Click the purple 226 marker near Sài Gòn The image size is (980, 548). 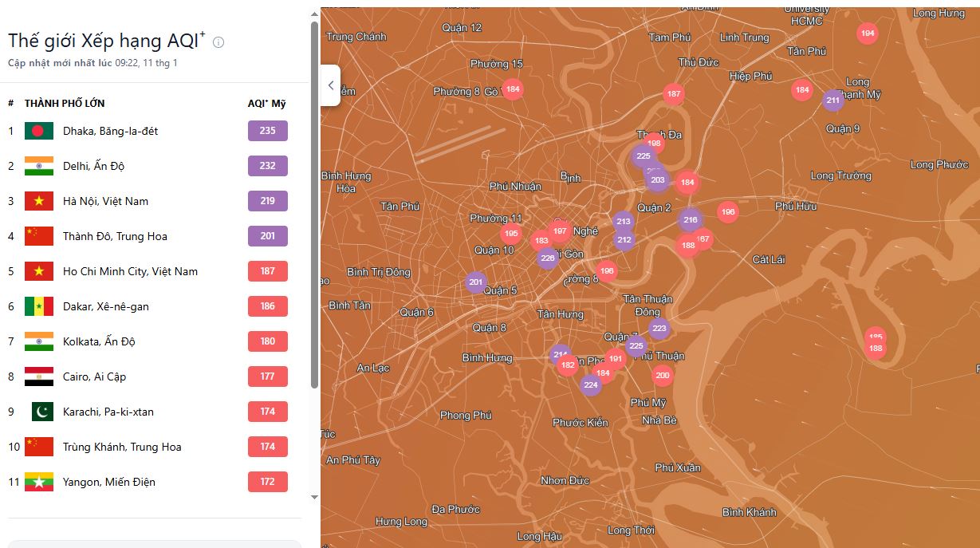[x=547, y=258]
